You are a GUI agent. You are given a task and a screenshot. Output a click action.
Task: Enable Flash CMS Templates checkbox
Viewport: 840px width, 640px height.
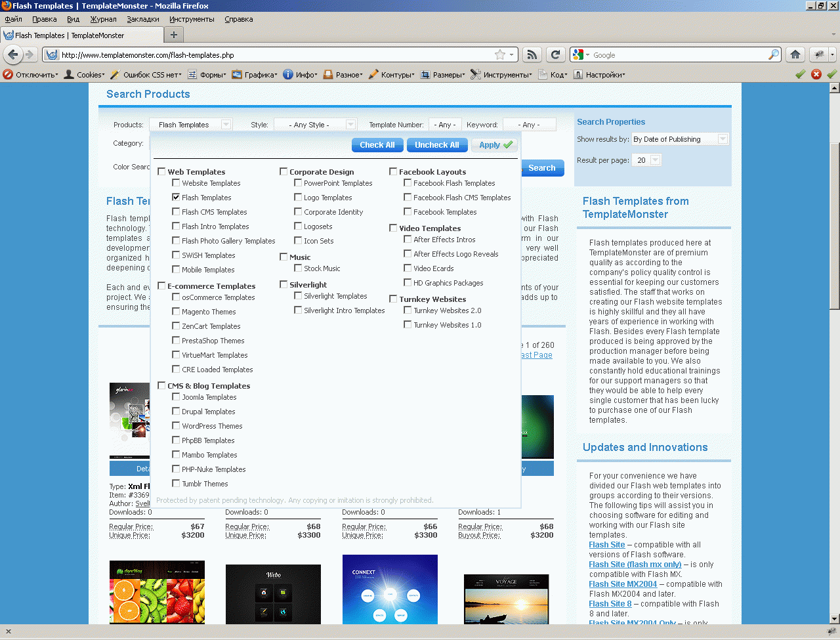pos(176,211)
